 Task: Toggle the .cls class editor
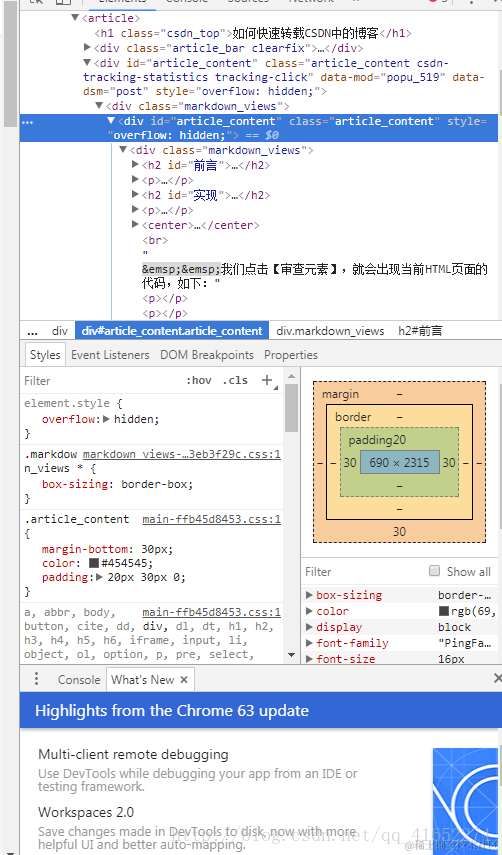point(235,380)
